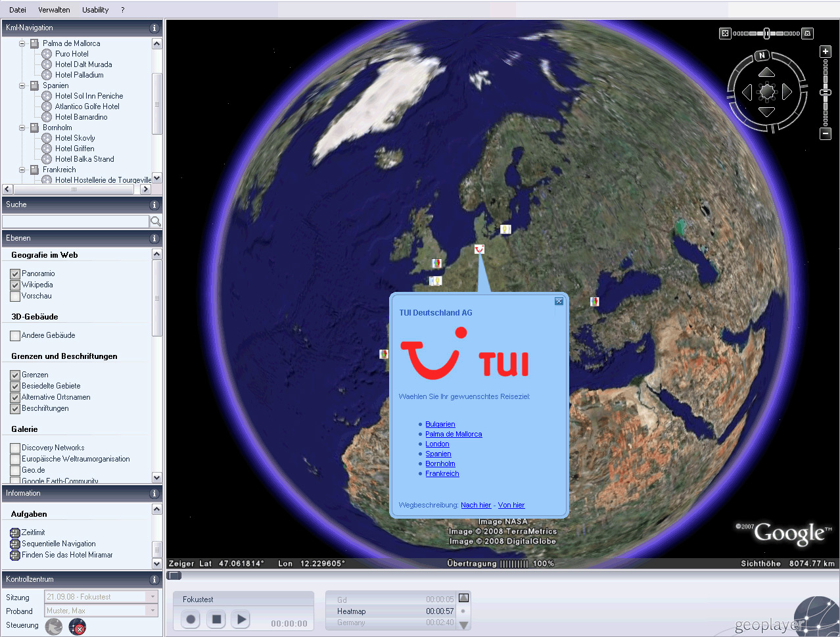The height and width of the screenshot is (637, 840).
Task: Click the Suche search input field
Action: [x=76, y=222]
